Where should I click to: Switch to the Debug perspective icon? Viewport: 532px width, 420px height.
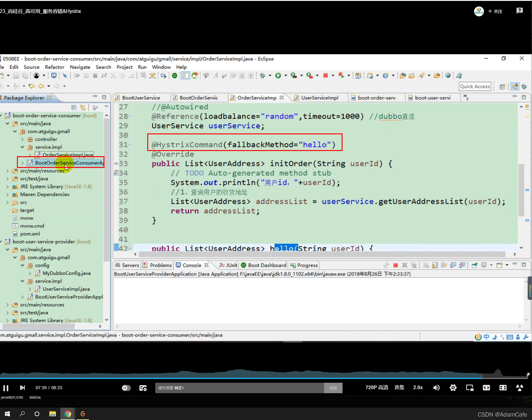point(524,87)
